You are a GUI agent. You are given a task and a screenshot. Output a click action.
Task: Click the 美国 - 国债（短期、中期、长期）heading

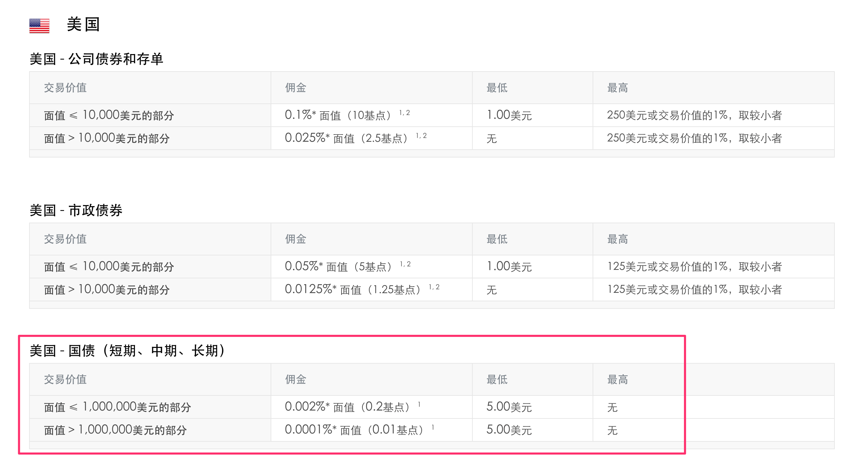127,351
